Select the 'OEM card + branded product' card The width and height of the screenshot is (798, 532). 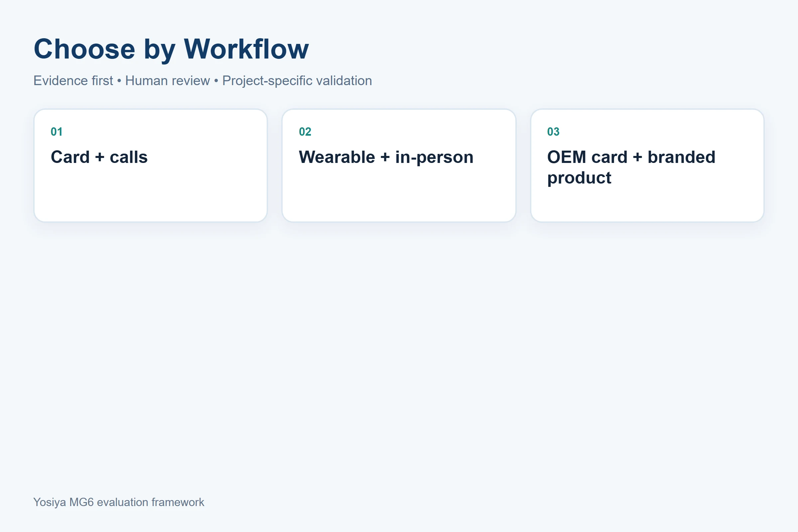[647, 166]
